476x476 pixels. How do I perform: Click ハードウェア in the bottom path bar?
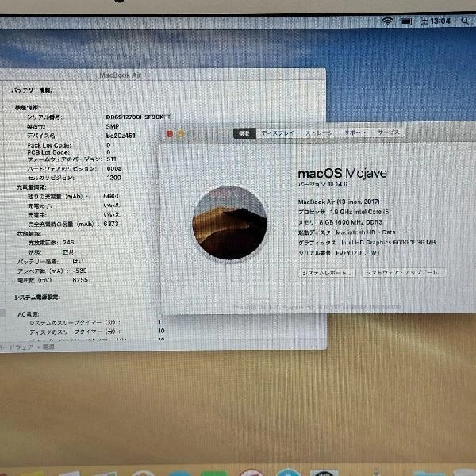[x=17, y=347]
